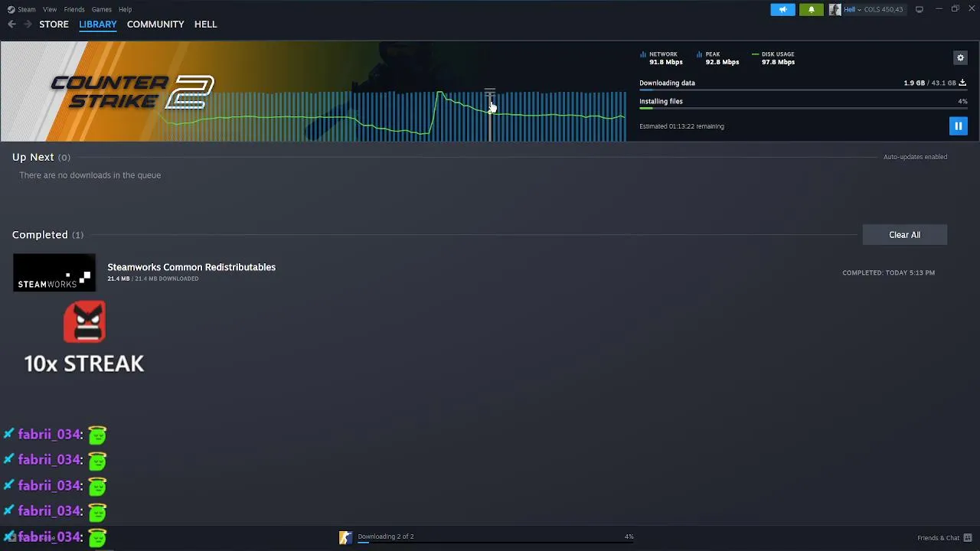Click Downloading 2 of 2 status
Image resolution: width=980 pixels, height=551 pixels.
point(385,536)
